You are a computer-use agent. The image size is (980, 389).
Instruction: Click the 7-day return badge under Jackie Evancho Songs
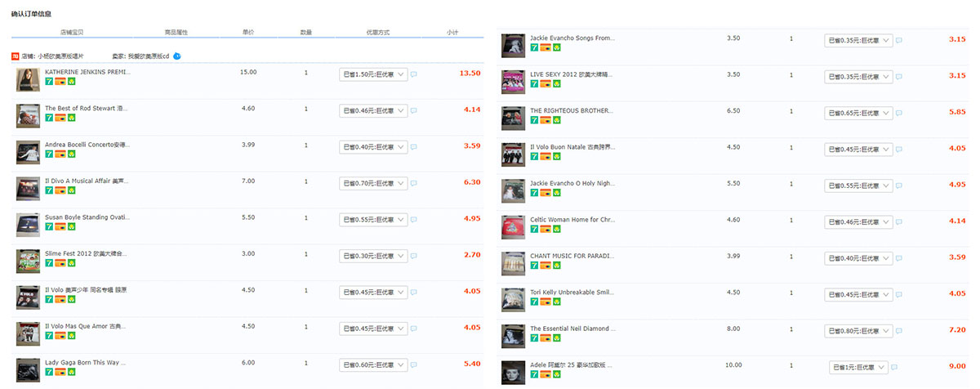click(534, 49)
